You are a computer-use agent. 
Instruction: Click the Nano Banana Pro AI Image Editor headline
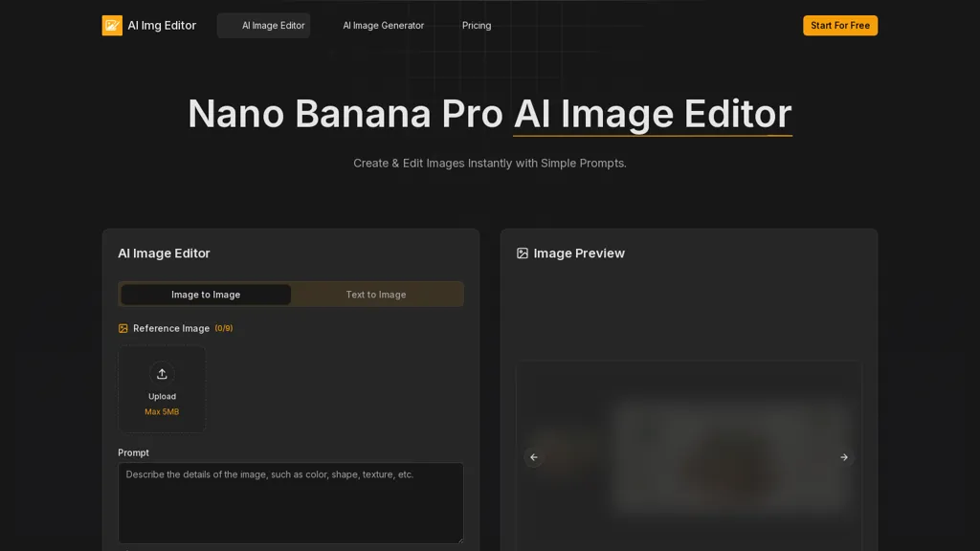[x=490, y=114]
